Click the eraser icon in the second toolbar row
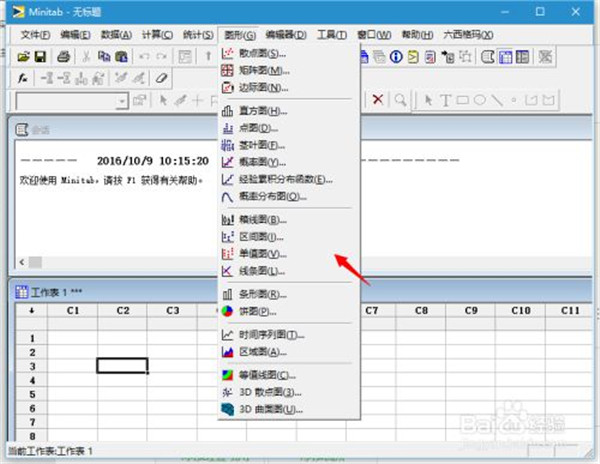 coord(161,78)
